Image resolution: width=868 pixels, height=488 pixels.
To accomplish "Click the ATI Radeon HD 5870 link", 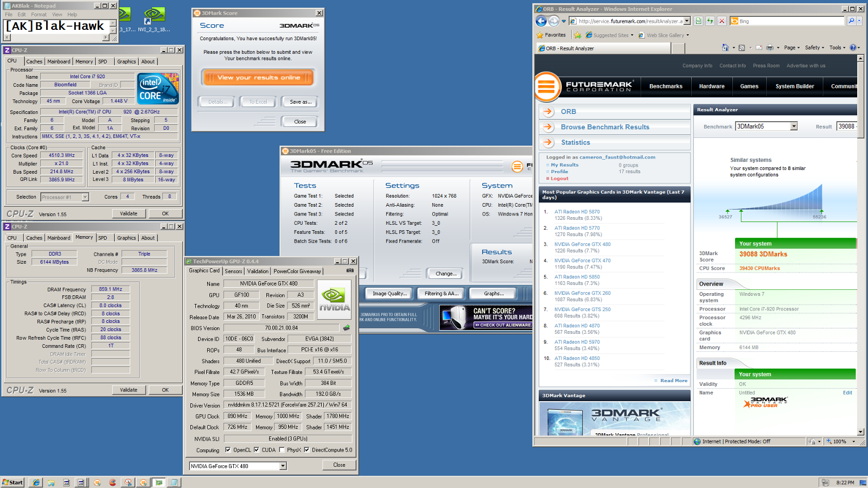I will click(577, 212).
